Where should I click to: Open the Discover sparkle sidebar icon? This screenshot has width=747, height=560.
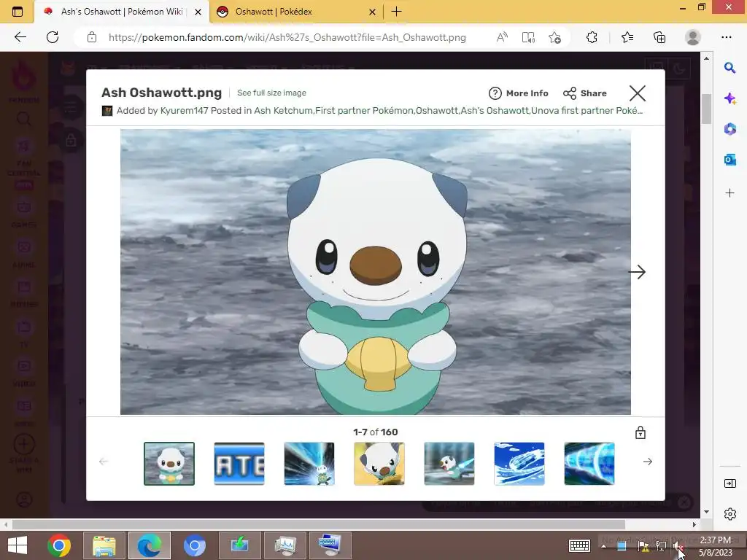click(x=729, y=98)
